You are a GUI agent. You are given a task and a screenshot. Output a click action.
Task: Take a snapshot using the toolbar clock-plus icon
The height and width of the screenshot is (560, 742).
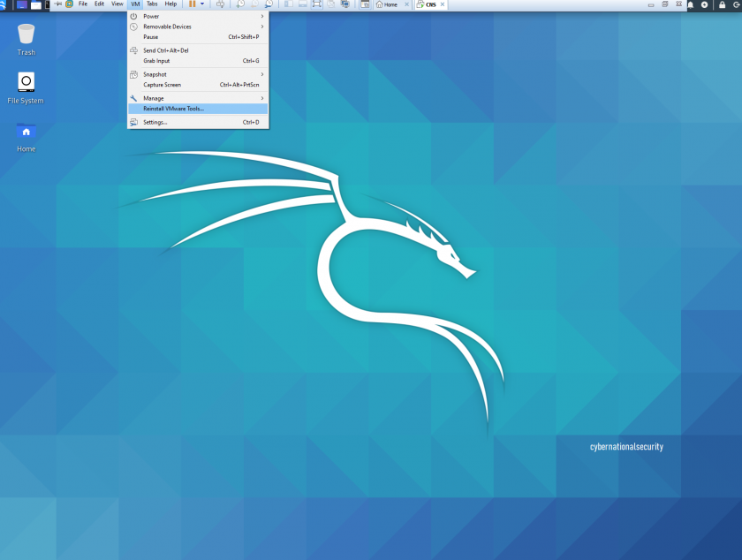point(240,4)
